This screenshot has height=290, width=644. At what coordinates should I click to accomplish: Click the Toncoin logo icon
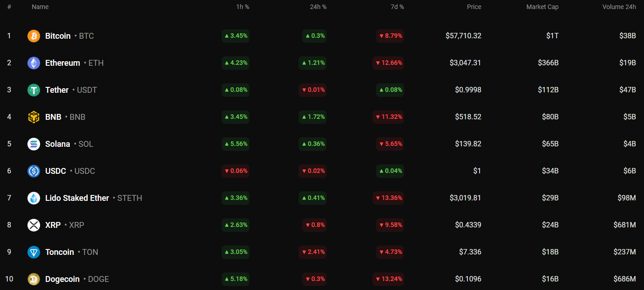[34, 252]
